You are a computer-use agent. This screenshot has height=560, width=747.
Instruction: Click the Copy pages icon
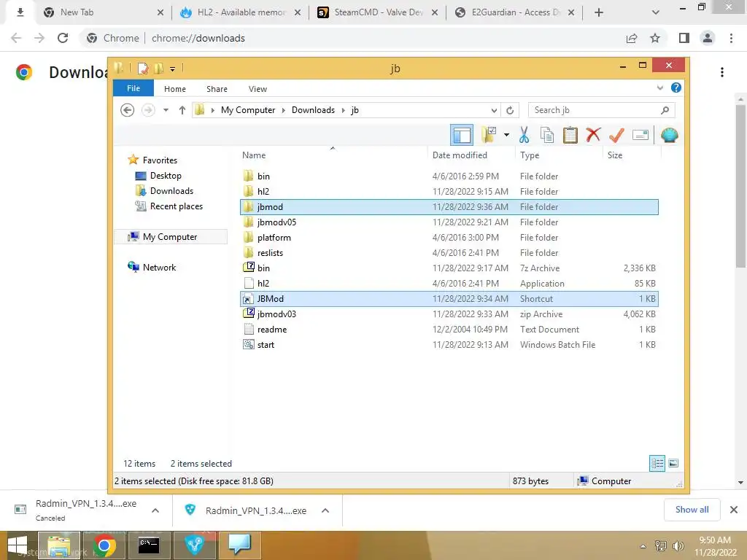click(547, 135)
